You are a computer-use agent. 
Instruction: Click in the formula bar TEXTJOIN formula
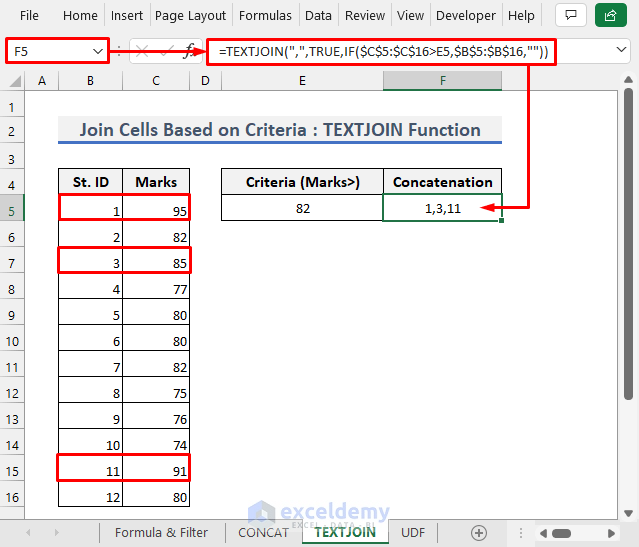click(x=383, y=52)
